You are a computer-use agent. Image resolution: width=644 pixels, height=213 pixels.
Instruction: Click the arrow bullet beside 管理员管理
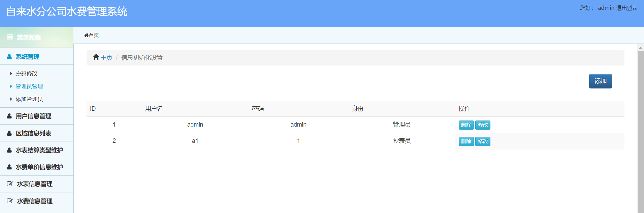[11, 86]
